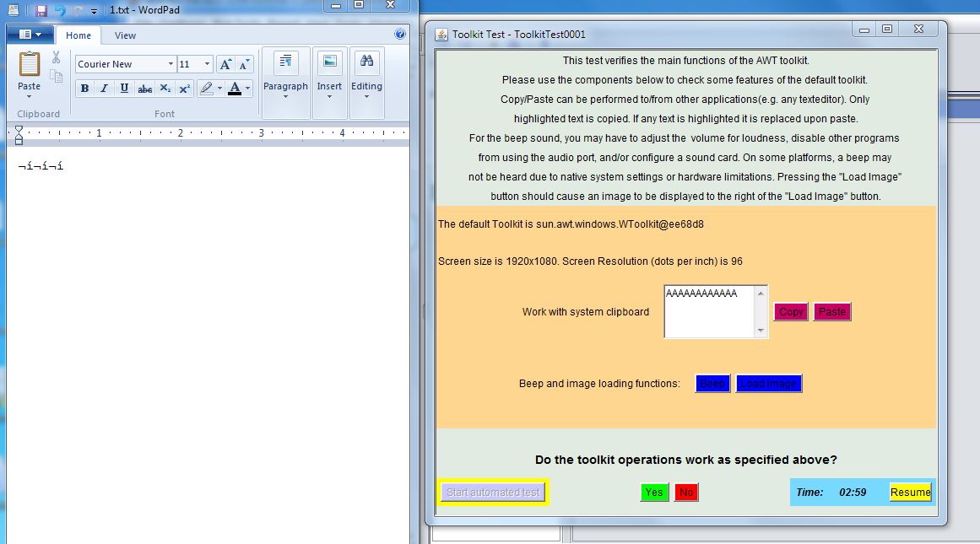Click the green Yes button

tap(653, 493)
